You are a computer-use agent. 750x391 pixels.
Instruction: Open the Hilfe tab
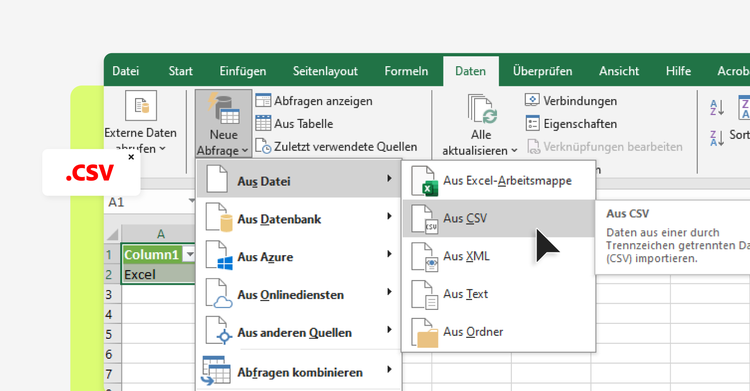pyautogui.click(x=678, y=71)
